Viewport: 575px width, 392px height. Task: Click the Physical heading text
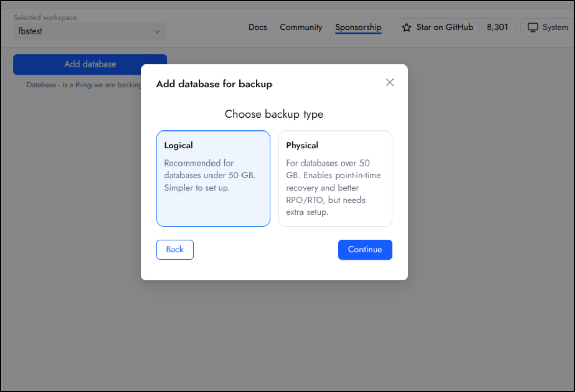click(x=302, y=145)
